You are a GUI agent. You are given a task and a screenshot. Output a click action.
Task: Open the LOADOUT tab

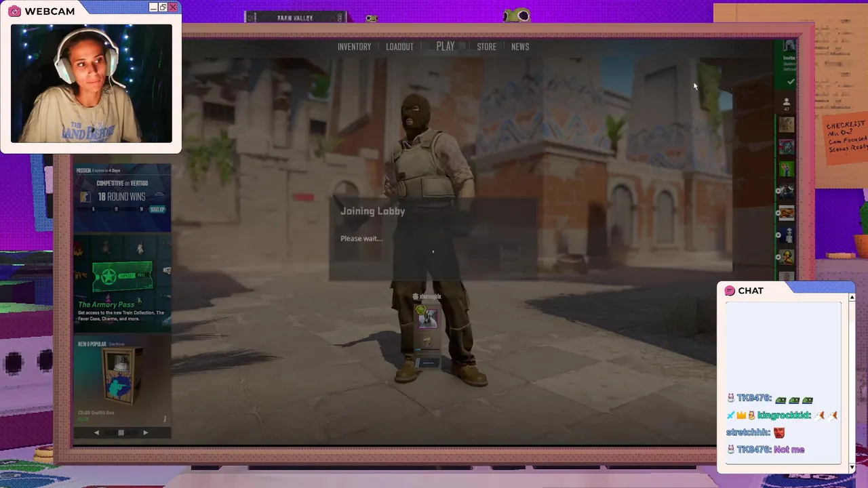(x=399, y=47)
